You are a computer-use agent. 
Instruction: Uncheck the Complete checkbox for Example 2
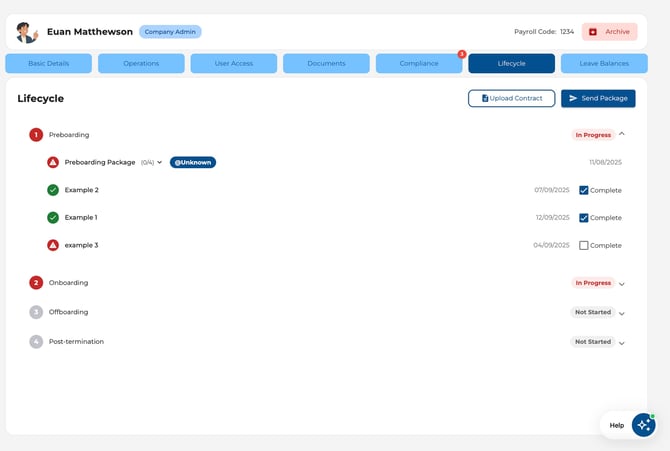pyautogui.click(x=584, y=190)
